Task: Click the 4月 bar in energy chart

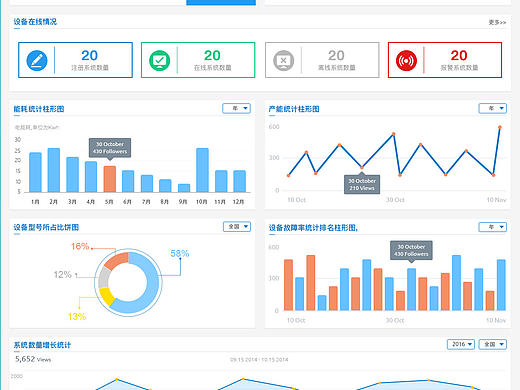Action: click(x=91, y=177)
